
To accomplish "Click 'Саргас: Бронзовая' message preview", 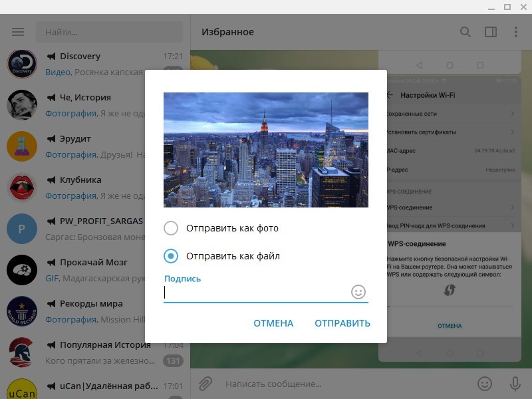I will pos(95,237).
